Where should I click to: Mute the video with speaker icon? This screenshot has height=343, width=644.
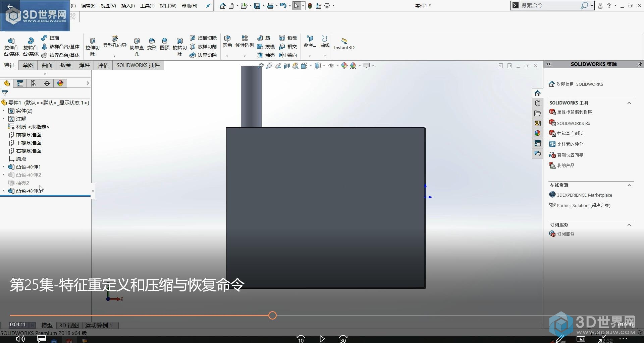pos(20,339)
